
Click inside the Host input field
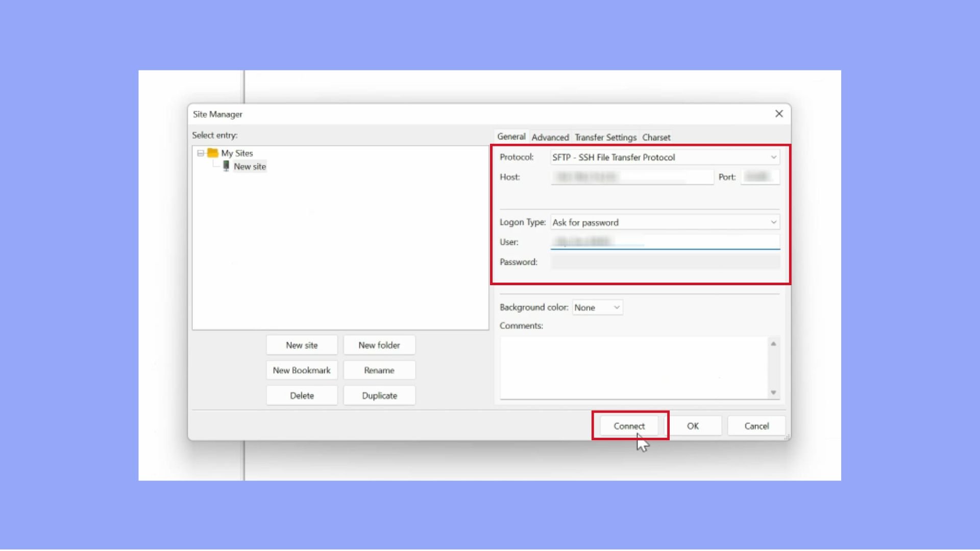pos(631,177)
